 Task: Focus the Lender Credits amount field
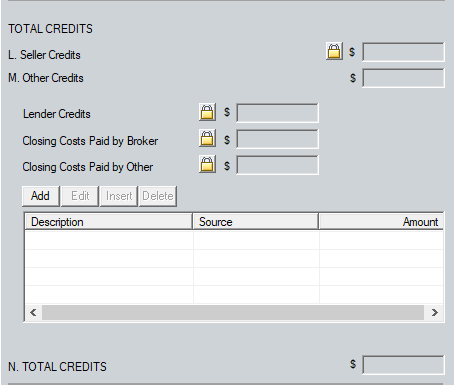[277, 113]
